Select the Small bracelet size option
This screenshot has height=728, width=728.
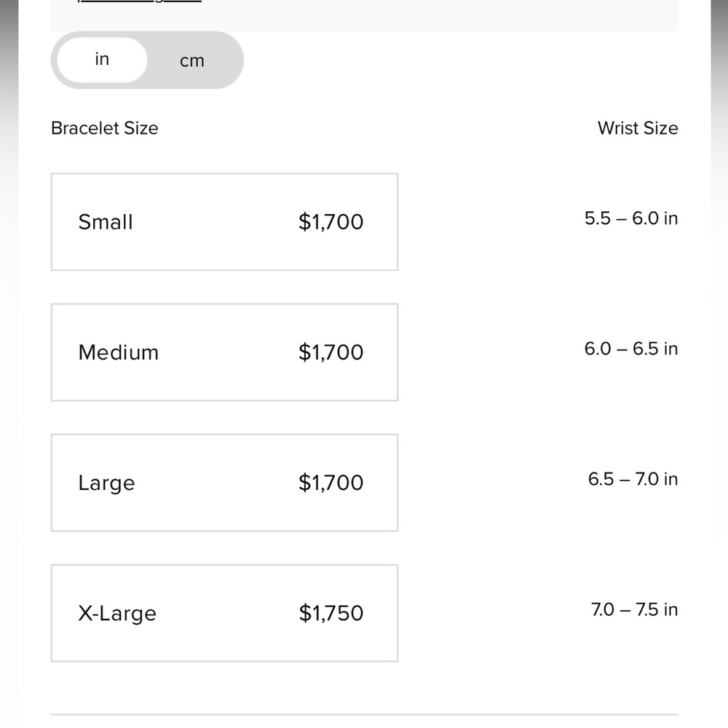224,222
